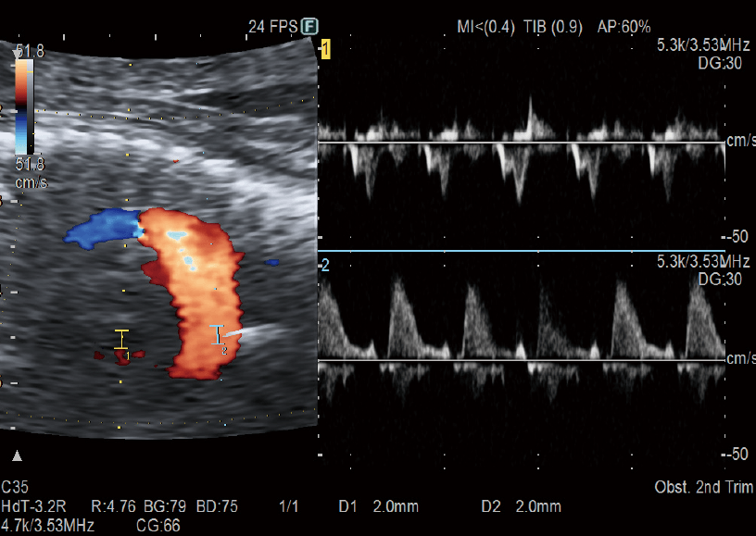Click the blue reverse-flow region in the image
This screenshot has width=756, height=536.
100,228
